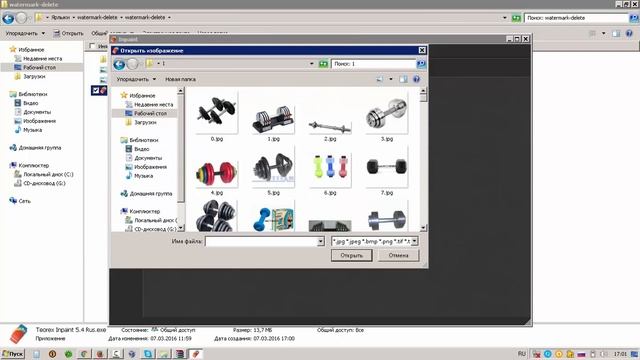The height and width of the screenshot is (360, 640).
Task: Click the Имя файла input field
Action: click(x=261, y=242)
